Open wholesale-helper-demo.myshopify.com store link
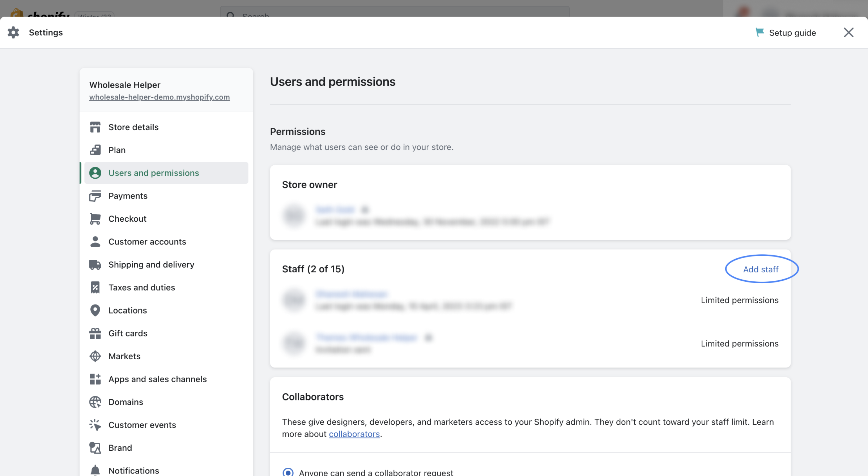This screenshot has height=476, width=868. pos(159,97)
